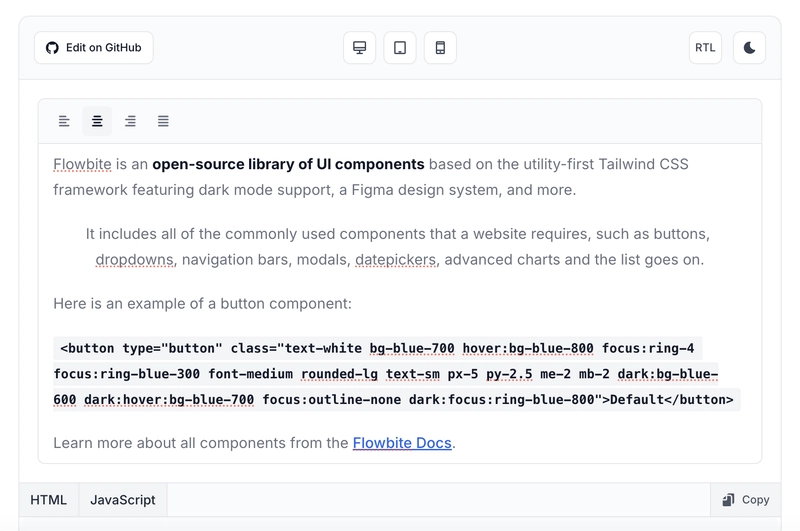Switch to the HTML code tab
800x531 pixels.
48,500
